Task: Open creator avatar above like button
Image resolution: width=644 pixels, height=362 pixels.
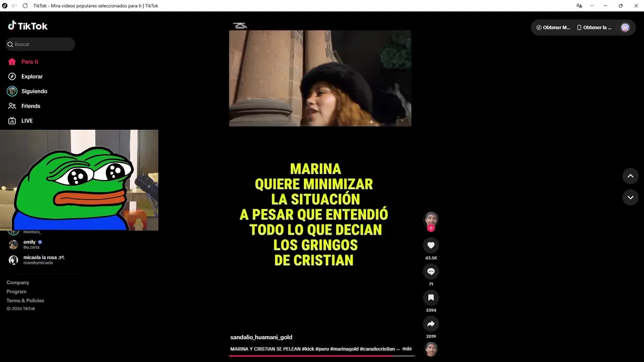Action: pos(431,219)
